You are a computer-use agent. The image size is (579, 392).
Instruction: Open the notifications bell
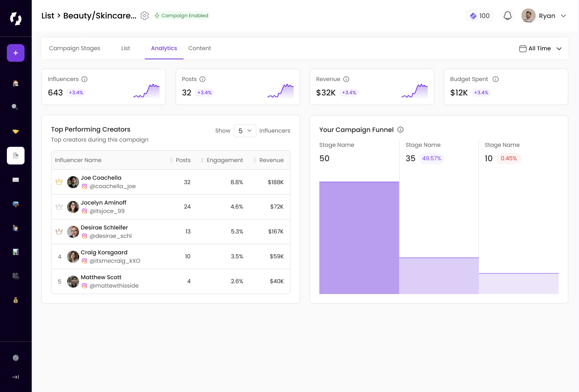pyautogui.click(x=507, y=16)
